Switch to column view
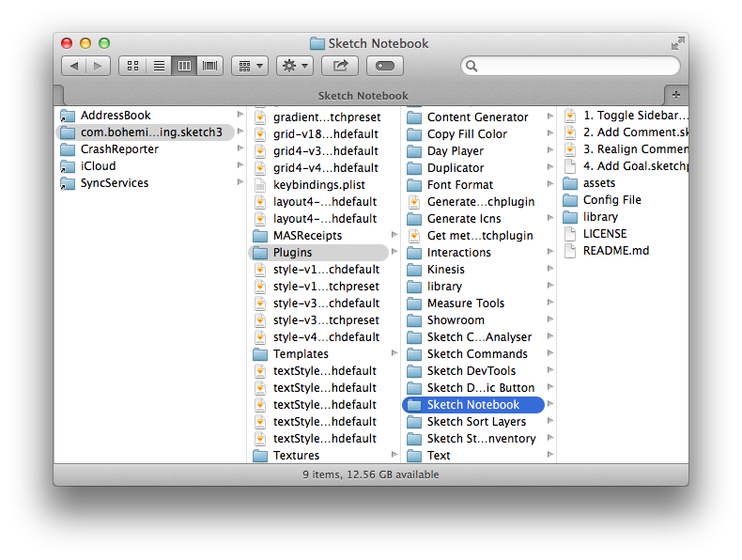Viewport: 742px width, 560px height. pos(184,66)
